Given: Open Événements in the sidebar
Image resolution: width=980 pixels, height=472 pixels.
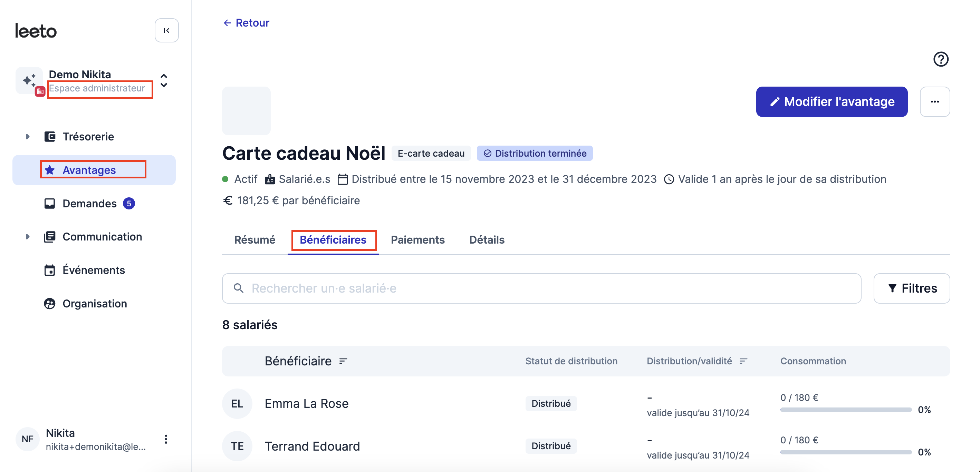Looking at the screenshot, I should [94, 270].
